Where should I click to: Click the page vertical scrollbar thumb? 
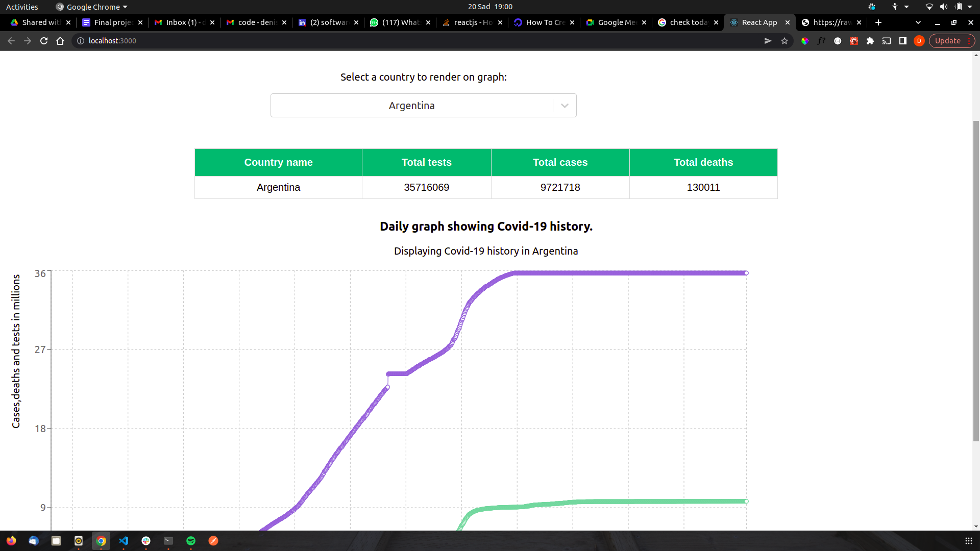[x=976, y=281]
